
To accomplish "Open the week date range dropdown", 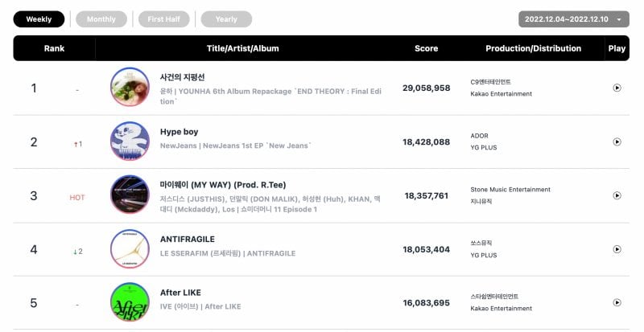I will pyautogui.click(x=574, y=19).
